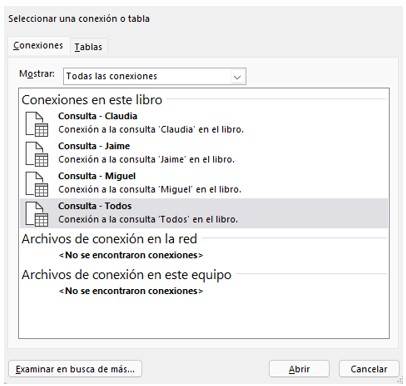The width and height of the screenshot is (406, 386).
Task: Click 'Examinar en busca de más...' button
Action: [75, 369]
